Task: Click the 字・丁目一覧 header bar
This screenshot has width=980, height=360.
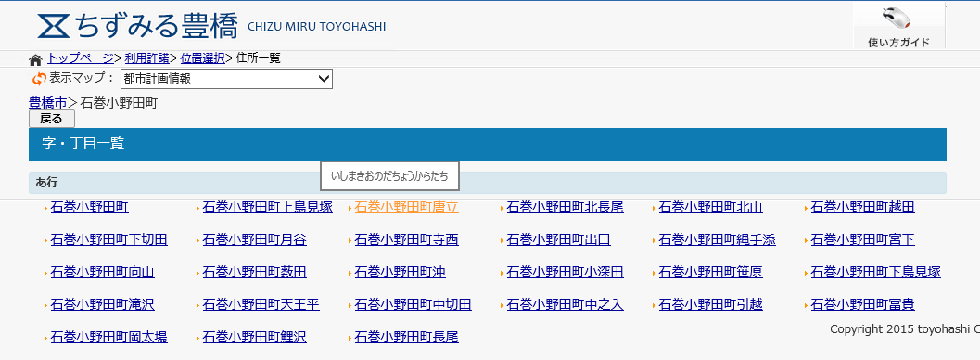Action: 488,144
